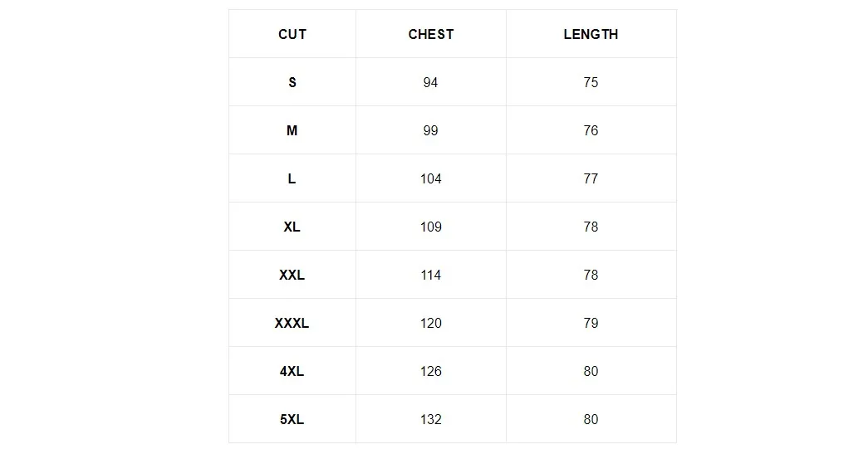Click length value 75 for size S

591,82
